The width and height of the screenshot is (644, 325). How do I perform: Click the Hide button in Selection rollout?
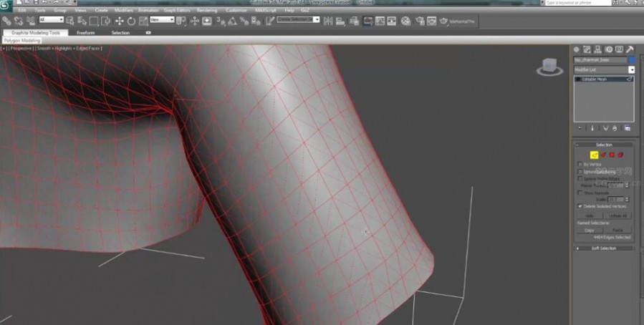pyautogui.click(x=590, y=216)
